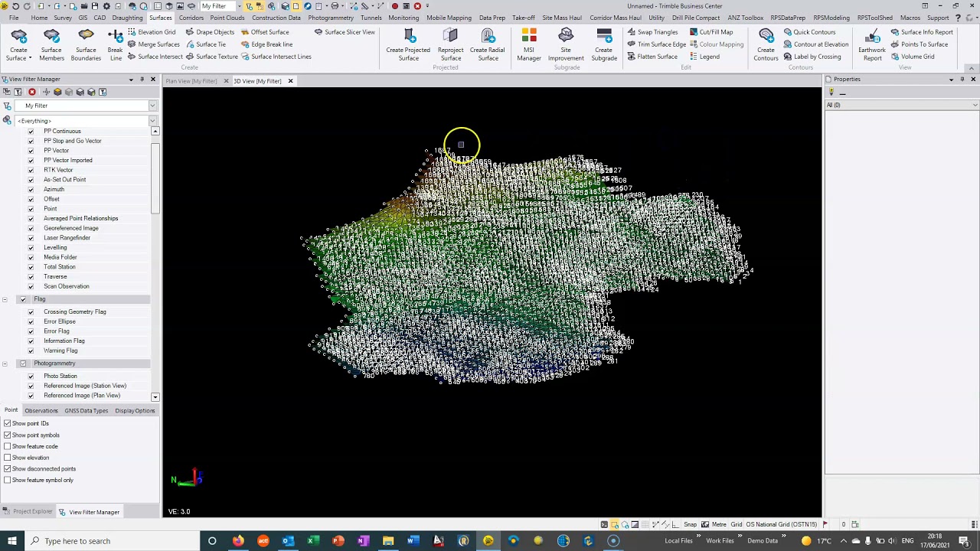The image size is (980, 551).
Task: Run the Offset Surface command
Action: [x=265, y=32]
